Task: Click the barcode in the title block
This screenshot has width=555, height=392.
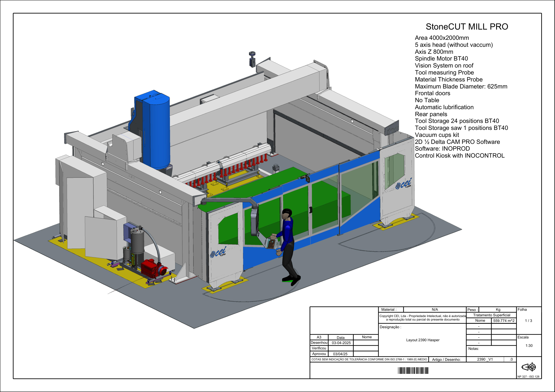Action: pos(413,371)
